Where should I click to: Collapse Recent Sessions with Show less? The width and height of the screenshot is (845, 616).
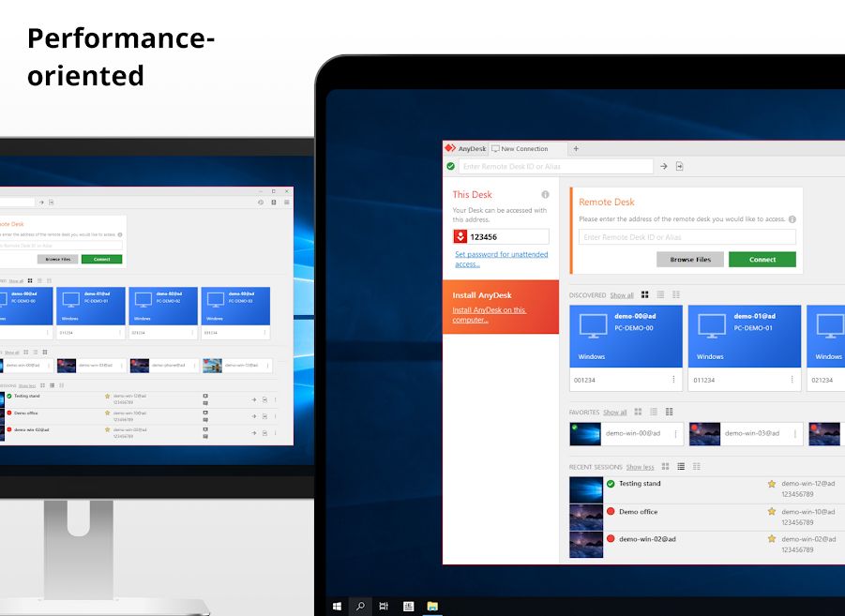[640, 467]
